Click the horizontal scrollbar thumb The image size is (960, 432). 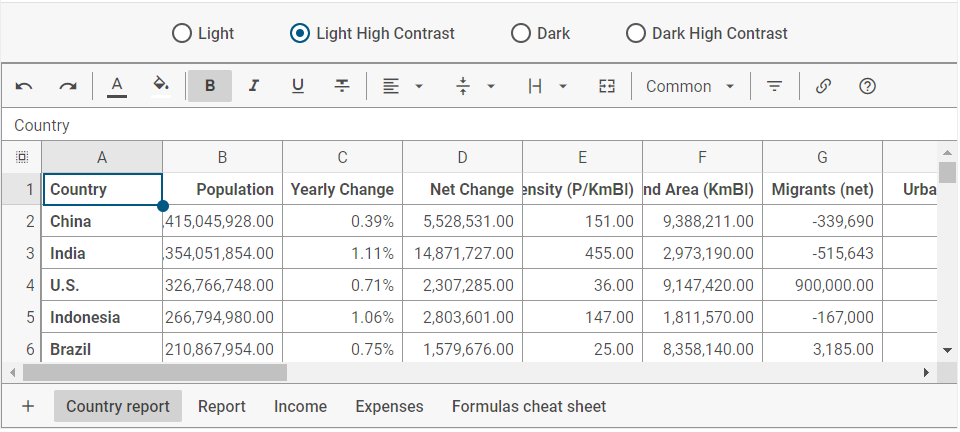[x=155, y=372]
